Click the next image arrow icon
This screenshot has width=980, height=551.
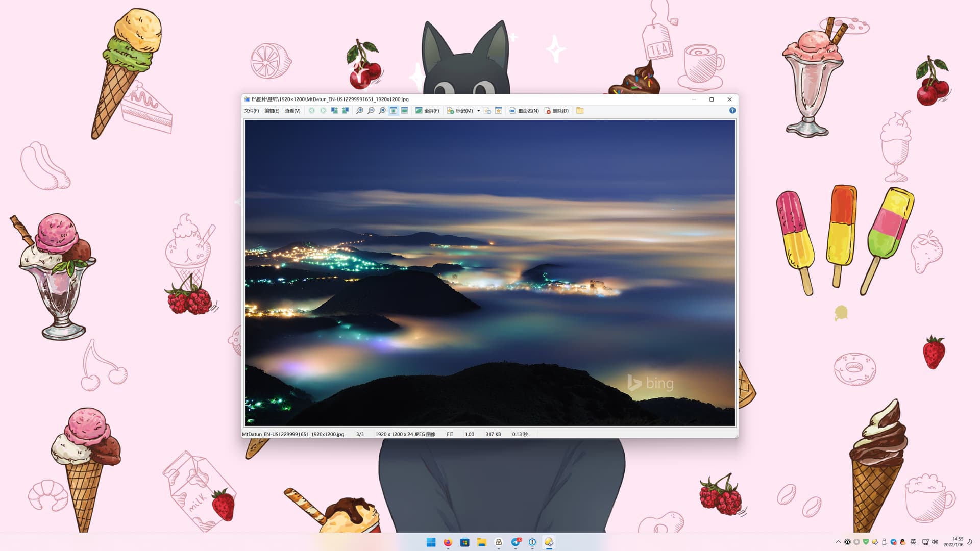click(x=323, y=111)
